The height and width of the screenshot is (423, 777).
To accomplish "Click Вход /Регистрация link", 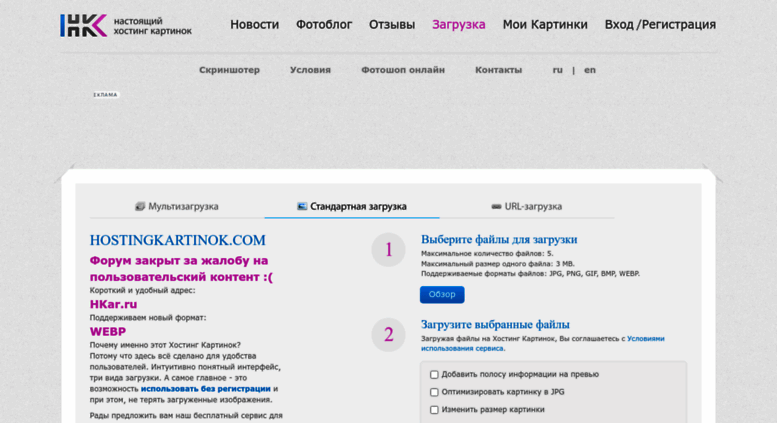I will (660, 24).
